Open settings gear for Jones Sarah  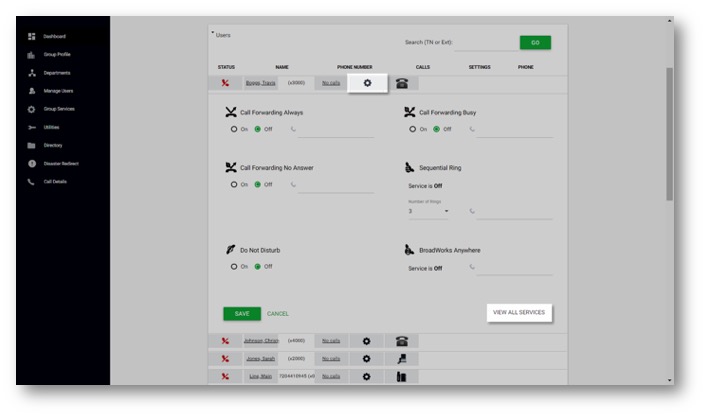(366, 359)
